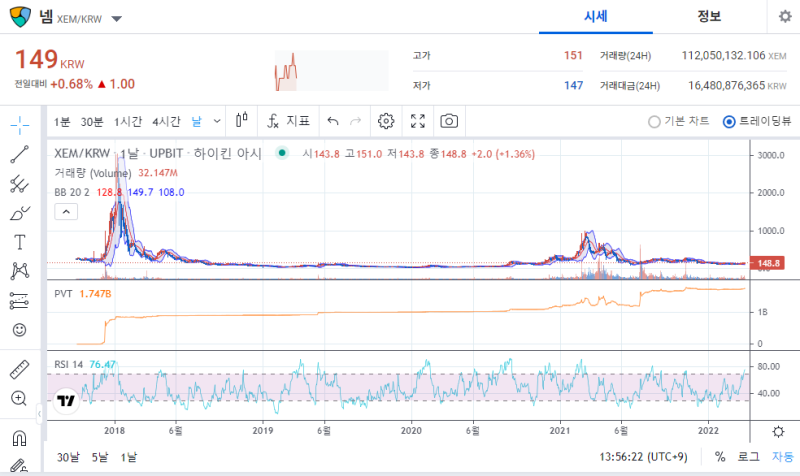The width and height of the screenshot is (800, 476).
Task: Select the XABCD pattern tool
Action: click(20, 271)
